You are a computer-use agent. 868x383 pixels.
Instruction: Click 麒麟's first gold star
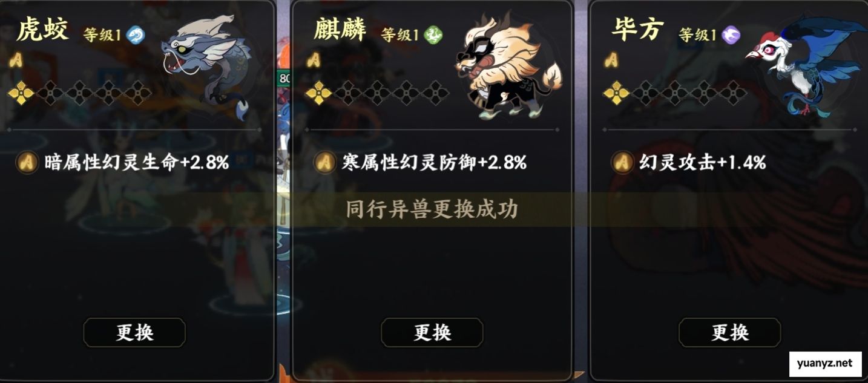pos(318,93)
